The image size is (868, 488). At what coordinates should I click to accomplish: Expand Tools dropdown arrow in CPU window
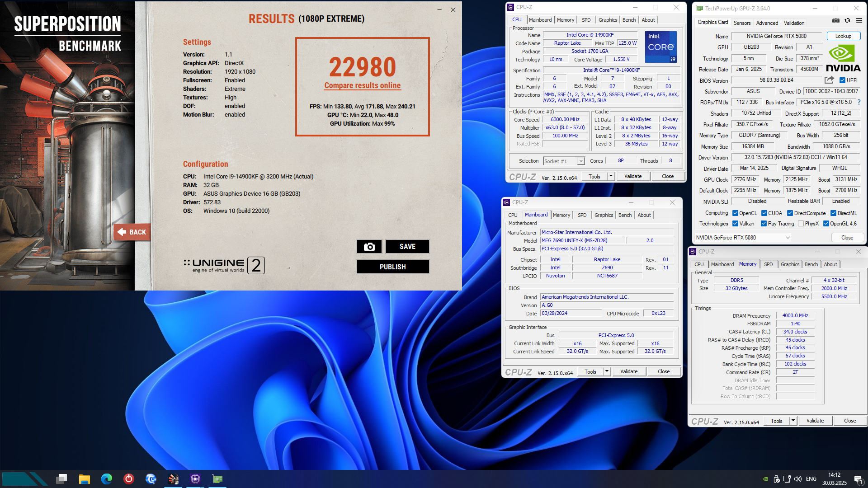[611, 176]
